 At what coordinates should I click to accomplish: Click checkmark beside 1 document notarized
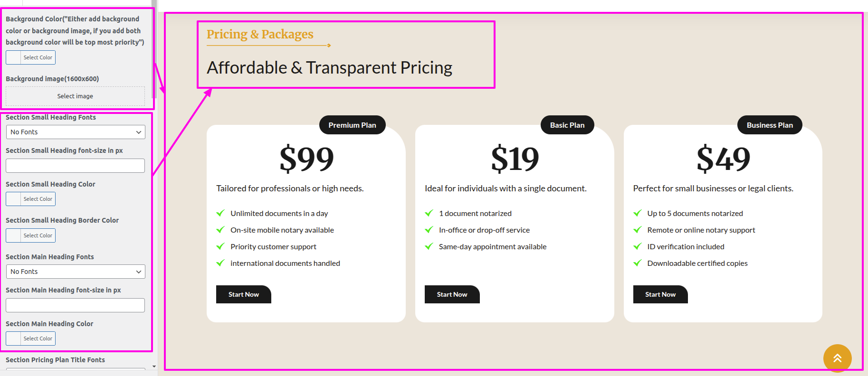429,213
